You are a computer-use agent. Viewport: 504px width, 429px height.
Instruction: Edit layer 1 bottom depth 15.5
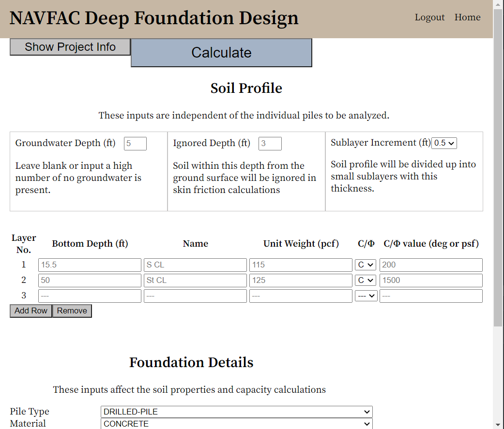pyautogui.click(x=90, y=265)
